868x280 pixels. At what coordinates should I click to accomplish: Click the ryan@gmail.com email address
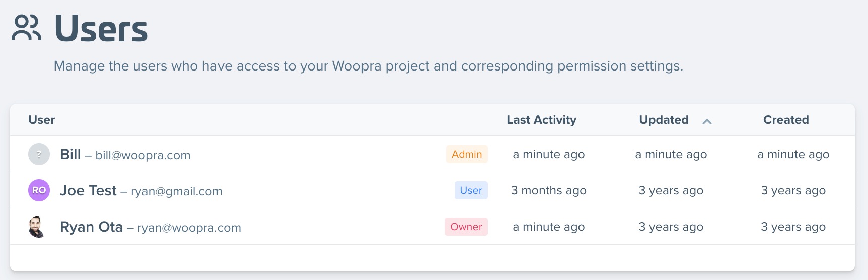coord(176,191)
